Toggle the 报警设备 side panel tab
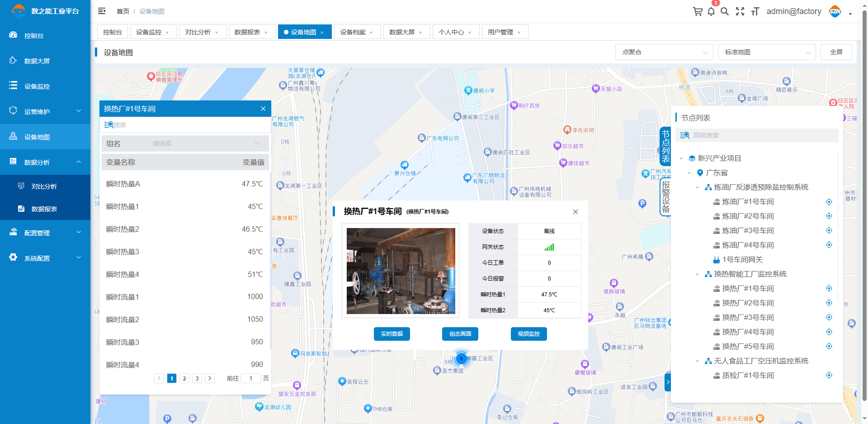868x424 pixels. 665,197
